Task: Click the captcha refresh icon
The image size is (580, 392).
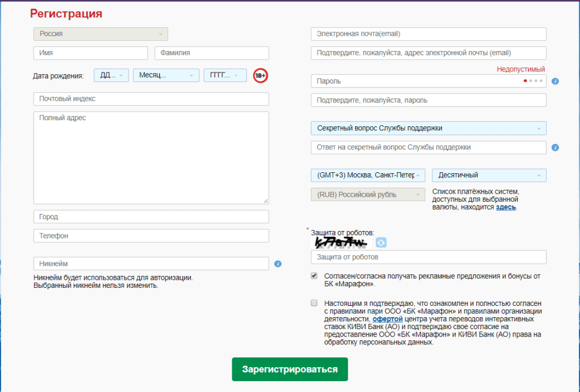Action: pos(381,242)
